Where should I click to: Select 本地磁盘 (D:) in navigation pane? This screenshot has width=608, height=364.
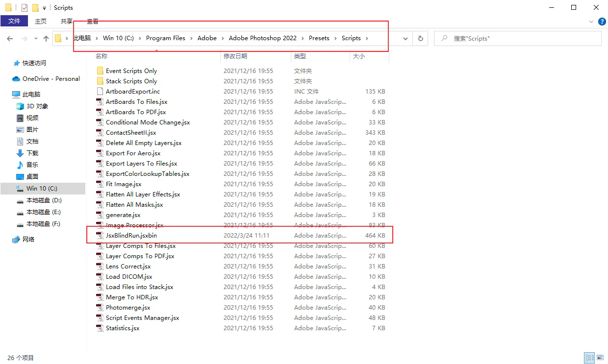tap(44, 200)
